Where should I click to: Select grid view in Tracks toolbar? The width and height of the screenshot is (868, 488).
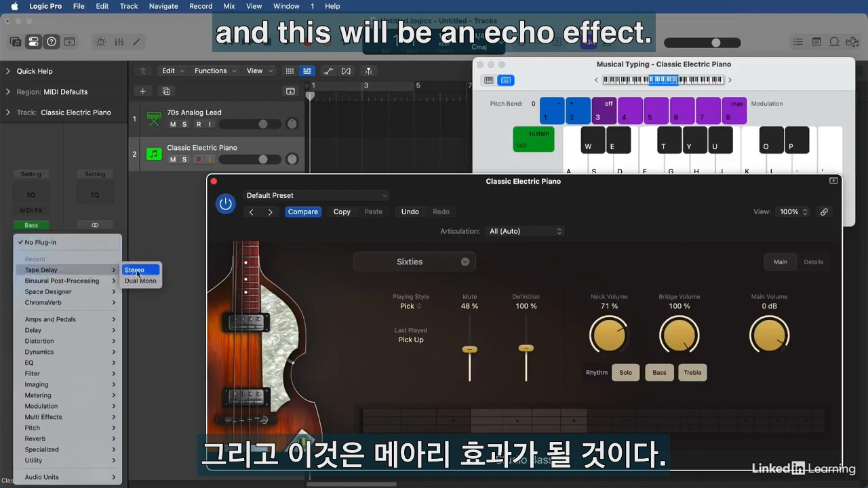coord(290,71)
